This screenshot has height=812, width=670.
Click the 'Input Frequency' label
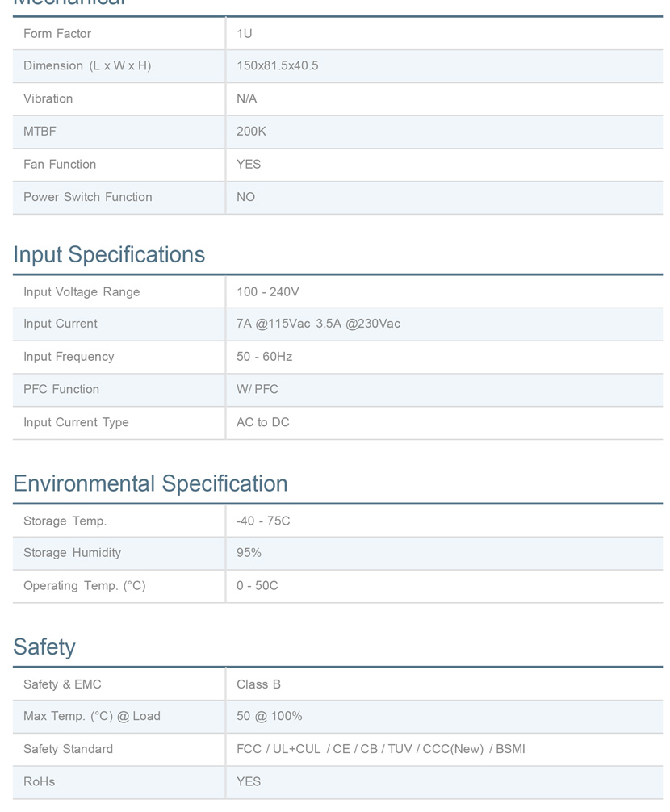69,357
